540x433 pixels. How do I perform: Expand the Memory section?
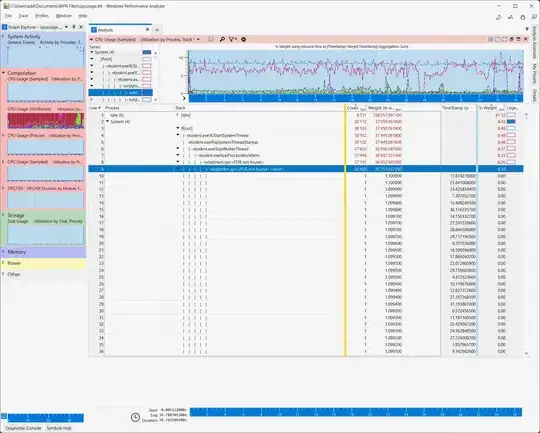pyautogui.click(x=3, y=252)
